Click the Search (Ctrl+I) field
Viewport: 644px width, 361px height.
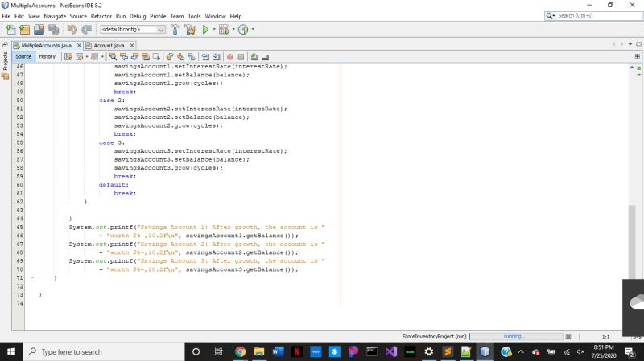click(593, 15)
